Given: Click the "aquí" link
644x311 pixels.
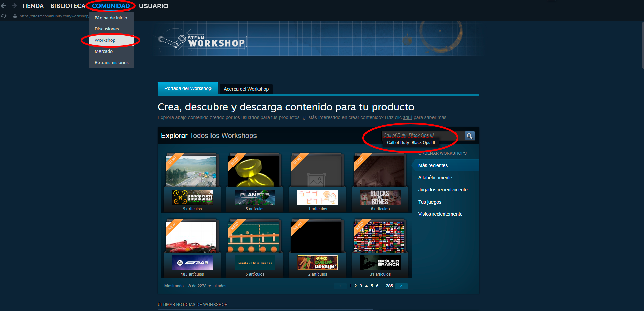Looking at the screenshot, I should (407, 118).
